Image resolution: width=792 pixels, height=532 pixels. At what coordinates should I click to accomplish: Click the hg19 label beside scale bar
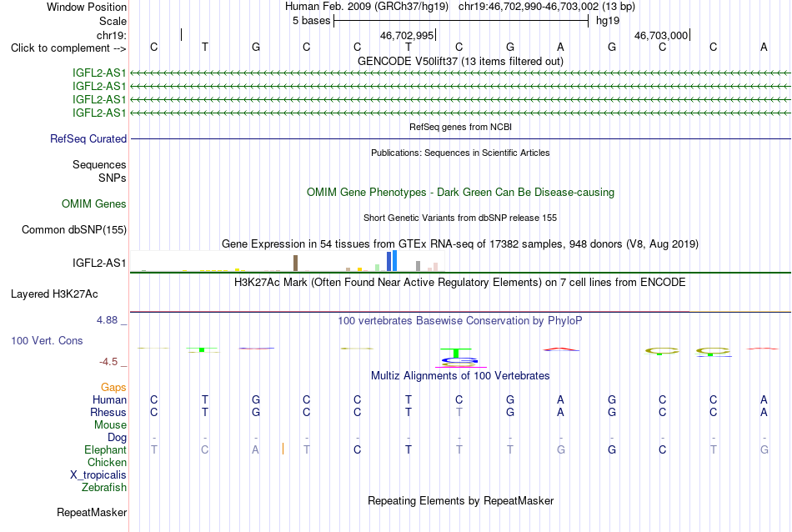pyautogui.click(x=608, y=21)
